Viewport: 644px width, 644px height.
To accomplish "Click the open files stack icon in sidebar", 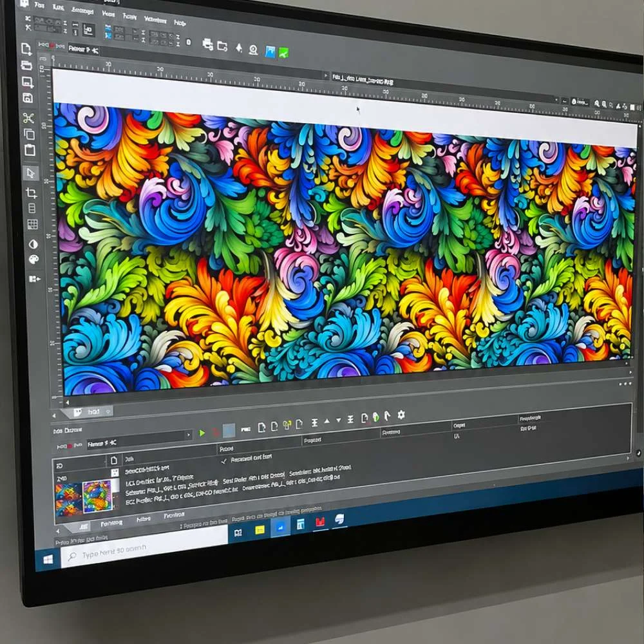I will coord(26,65).
